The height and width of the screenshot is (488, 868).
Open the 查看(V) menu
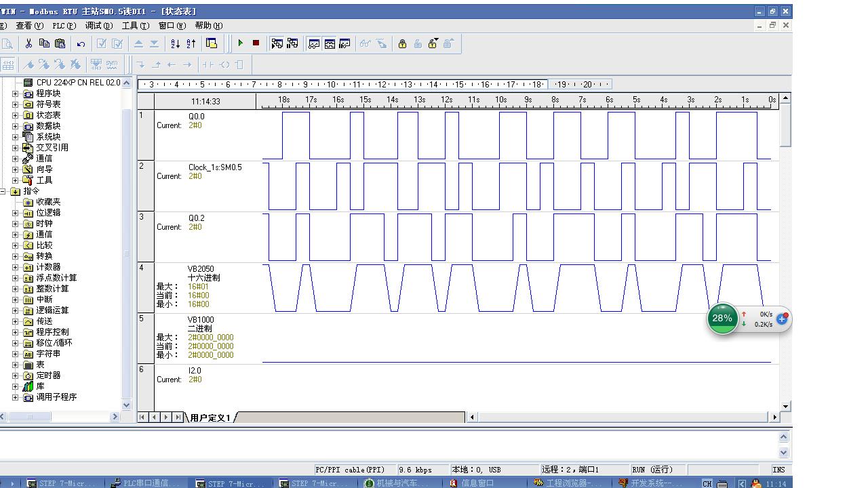pos(29,26)
